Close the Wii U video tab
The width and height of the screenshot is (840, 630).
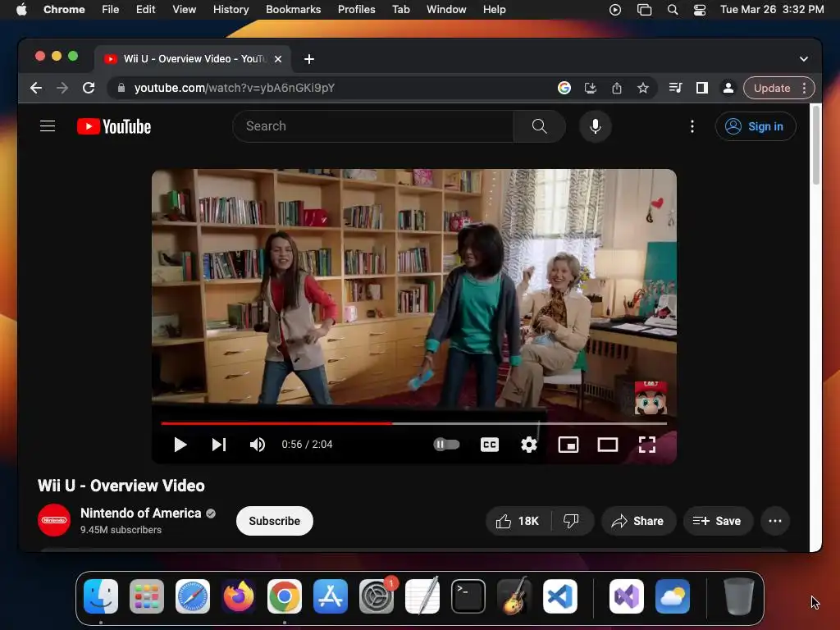(278, 59)
